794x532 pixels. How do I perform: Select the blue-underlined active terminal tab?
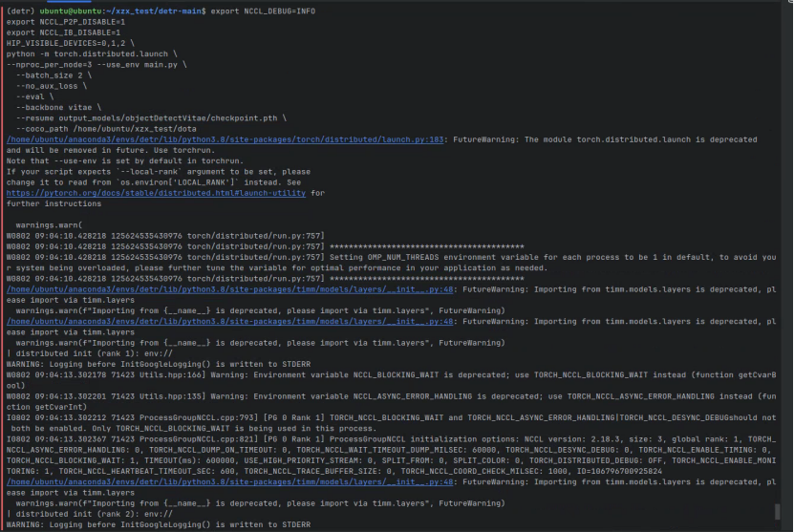(69, 2)
